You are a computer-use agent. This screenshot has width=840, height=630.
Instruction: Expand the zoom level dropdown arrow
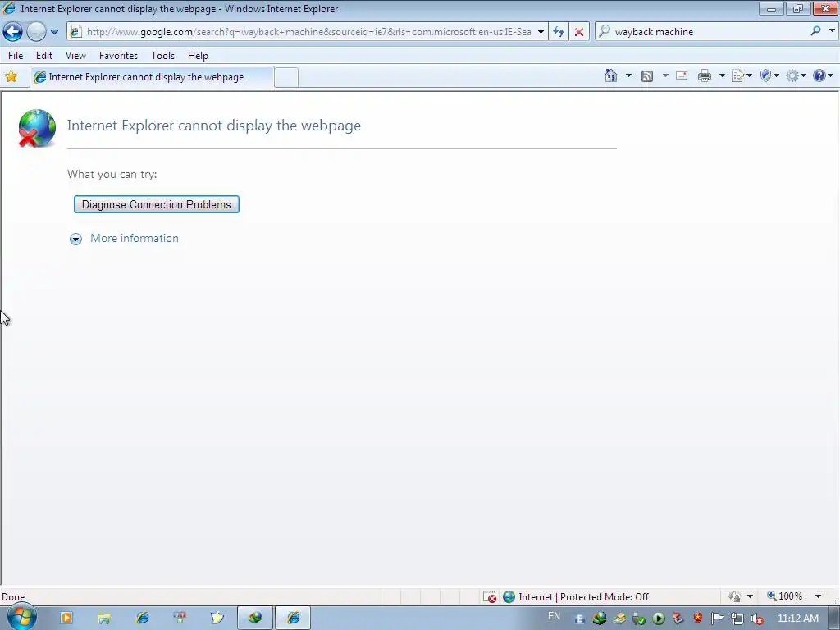click(x=818, y=596)
